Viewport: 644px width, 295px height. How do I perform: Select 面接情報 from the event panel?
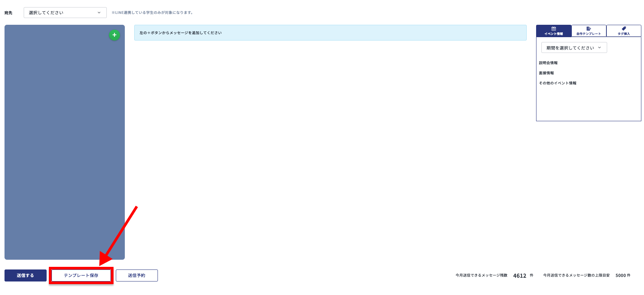click(x=546, y=73)
